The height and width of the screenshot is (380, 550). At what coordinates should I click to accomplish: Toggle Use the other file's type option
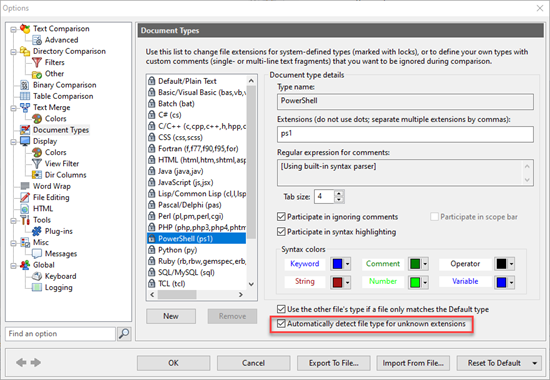[281, 309]
